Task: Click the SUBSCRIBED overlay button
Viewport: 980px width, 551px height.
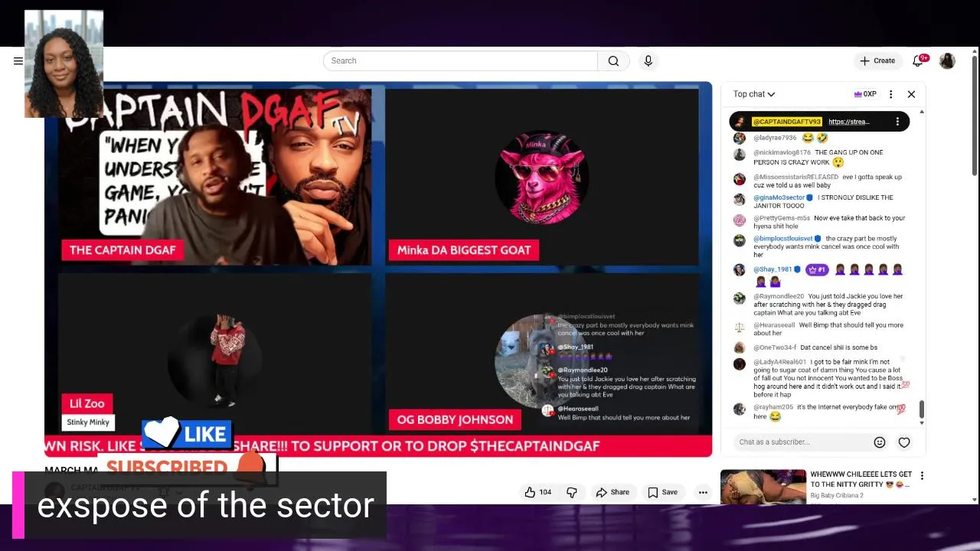Action: pyautogui.click(x=186, y=468)
